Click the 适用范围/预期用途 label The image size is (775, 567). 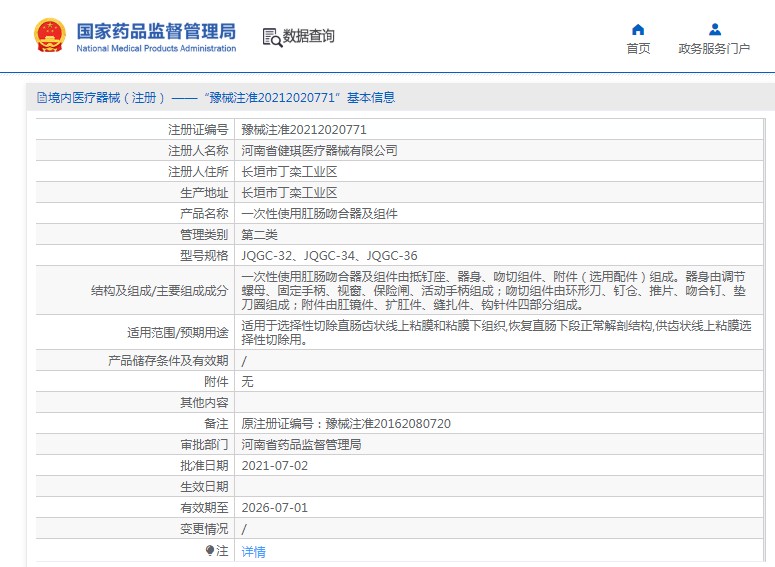(x=177, y=332)
